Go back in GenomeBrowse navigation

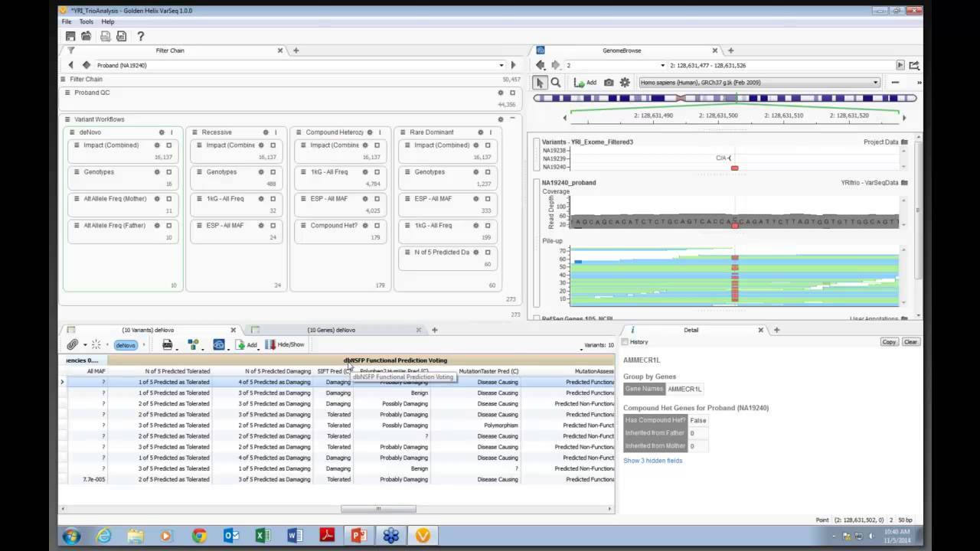(x=541, y=65)
